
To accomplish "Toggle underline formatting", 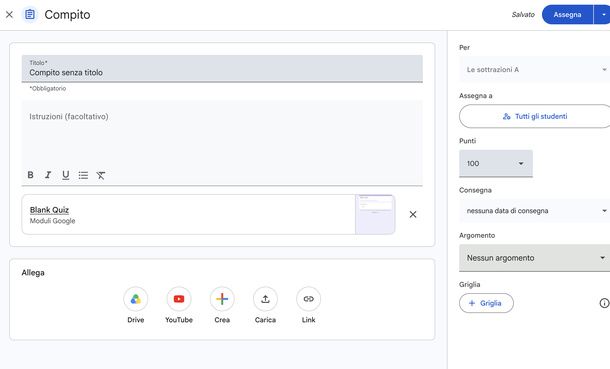I will click(x=65, y=175).
